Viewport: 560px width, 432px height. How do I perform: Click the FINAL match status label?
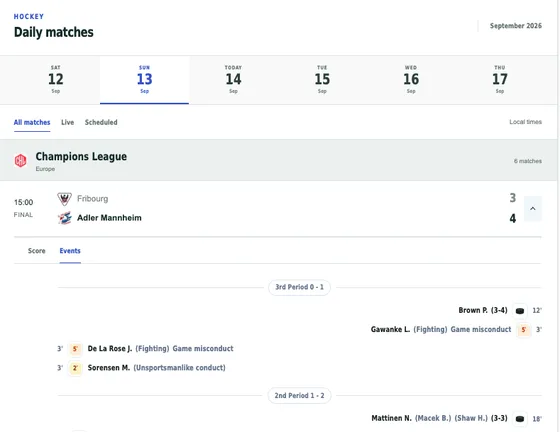point(23,215)
